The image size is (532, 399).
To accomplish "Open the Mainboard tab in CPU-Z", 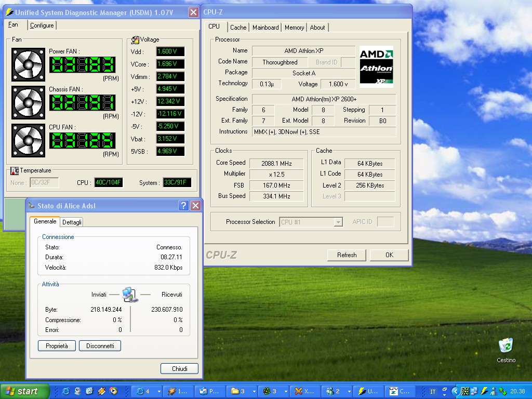I will coord(265,28).
